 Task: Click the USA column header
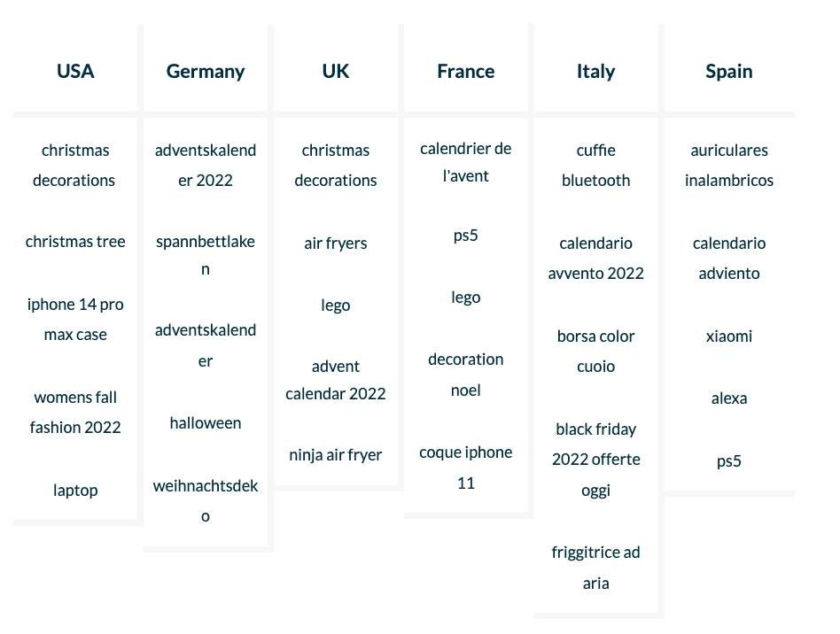[75, 72]
